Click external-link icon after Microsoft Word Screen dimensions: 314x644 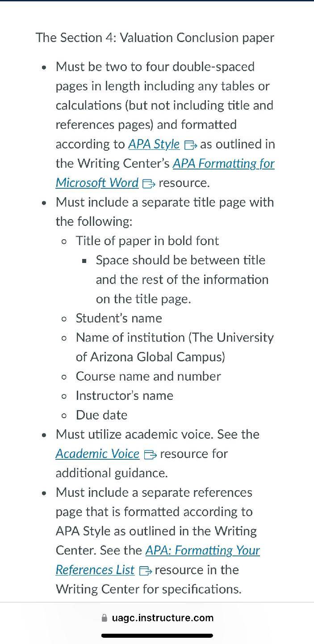149,184
